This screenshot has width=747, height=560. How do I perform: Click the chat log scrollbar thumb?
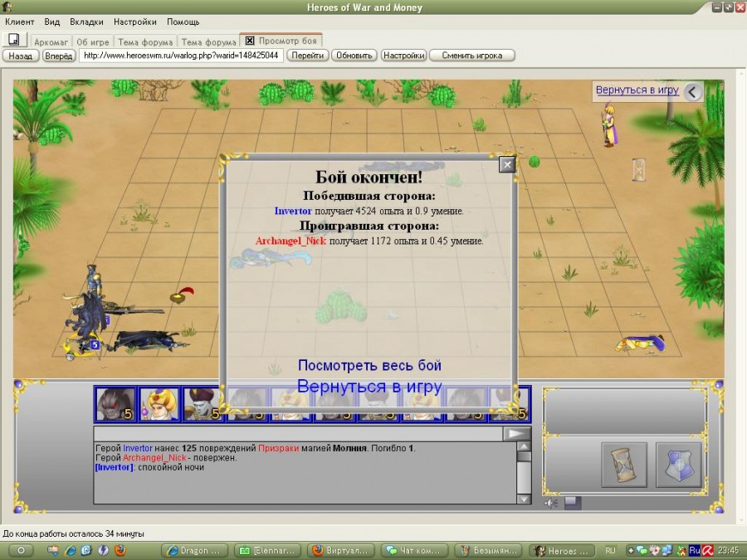coord(524,456)
